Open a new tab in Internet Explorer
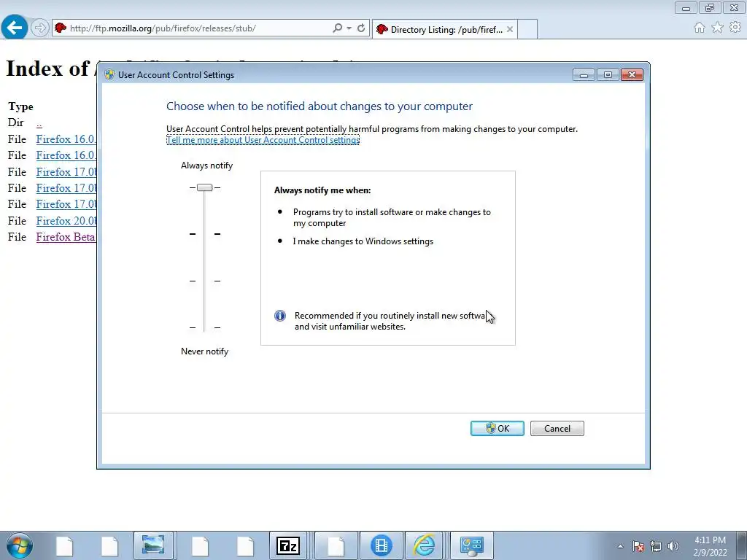 pyautogui.click(x=527, y=29)
